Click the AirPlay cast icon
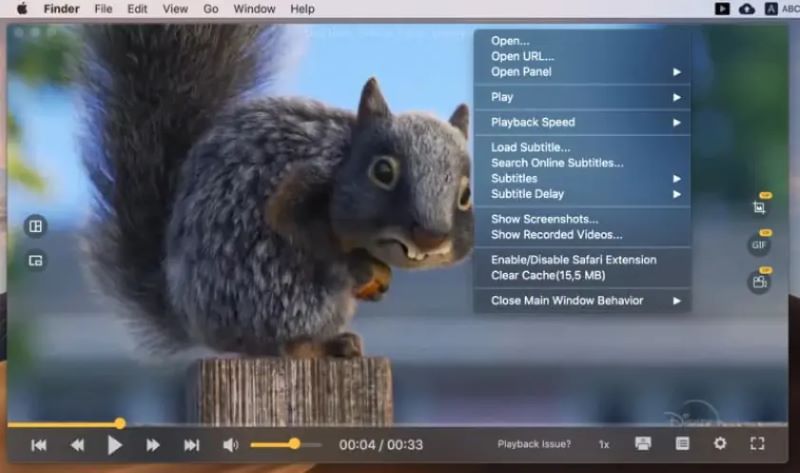This screenshot has width=800, height=473. [x=643, y=444]
